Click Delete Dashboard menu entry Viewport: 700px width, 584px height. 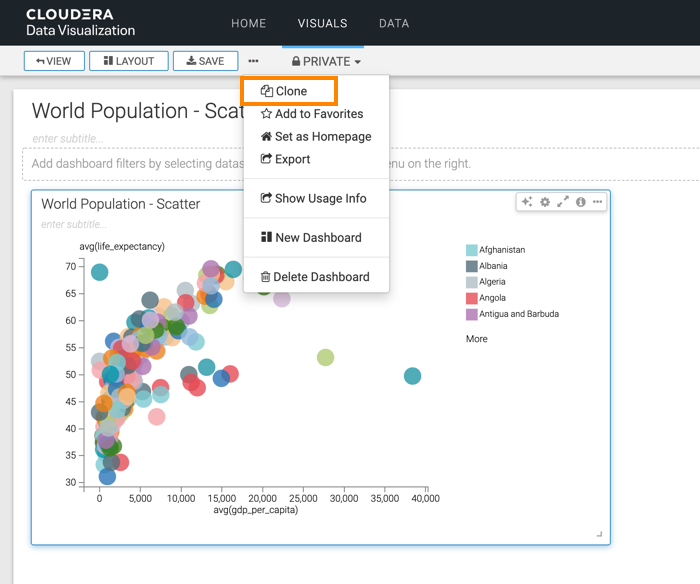(x=314, y=277)
